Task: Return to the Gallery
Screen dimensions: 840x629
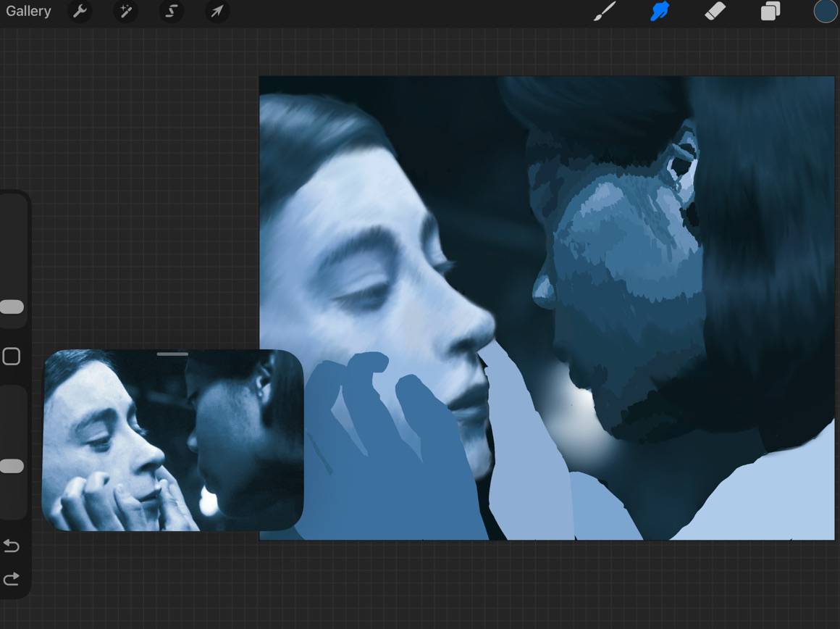Action: click(28, 12)
